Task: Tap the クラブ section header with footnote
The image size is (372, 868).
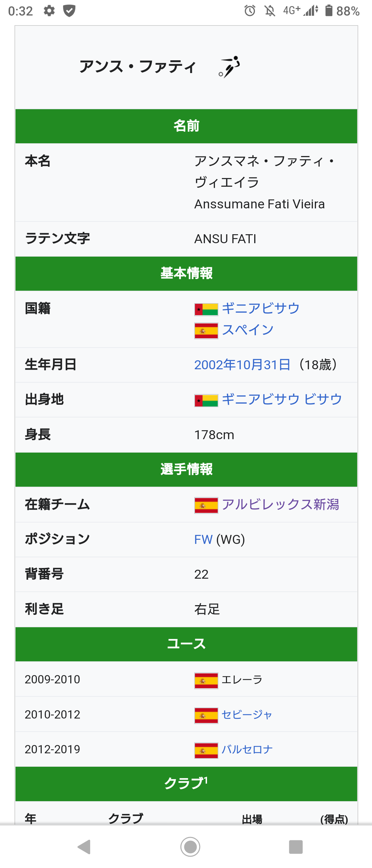Action: click(x=186, y=784)
